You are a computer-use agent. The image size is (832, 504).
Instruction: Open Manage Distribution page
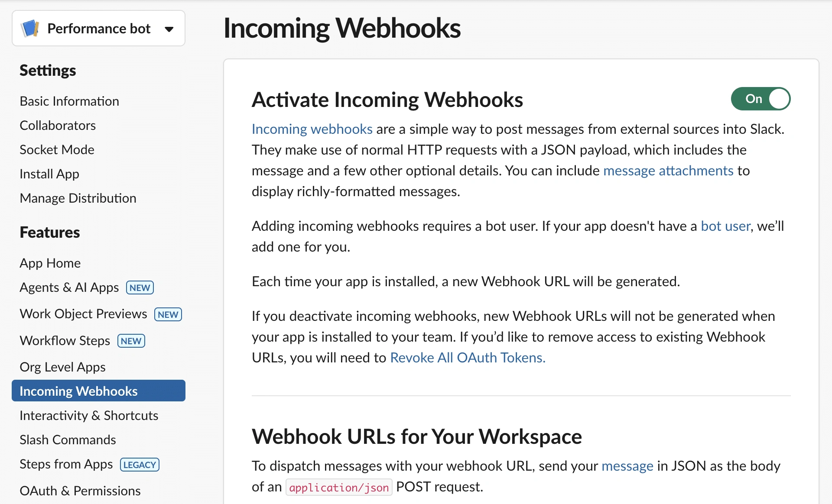[78, 198]
